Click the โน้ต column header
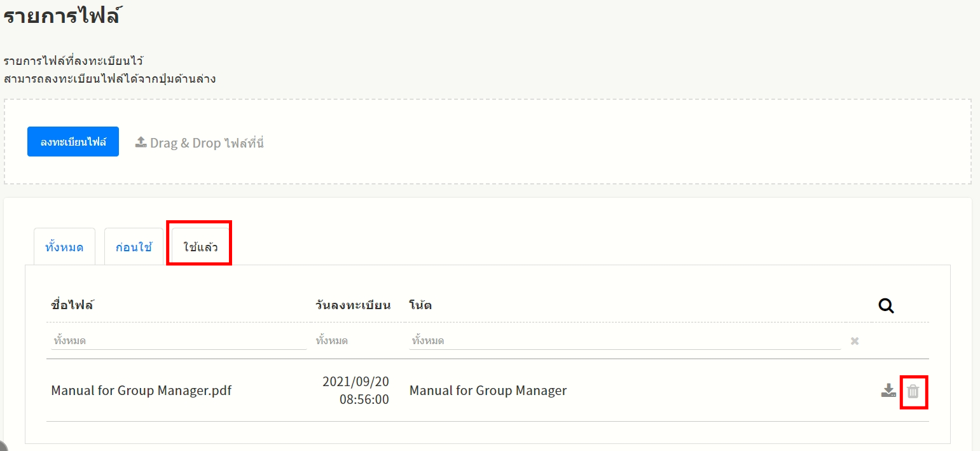 pyautogui.click(x=420, y=305)
